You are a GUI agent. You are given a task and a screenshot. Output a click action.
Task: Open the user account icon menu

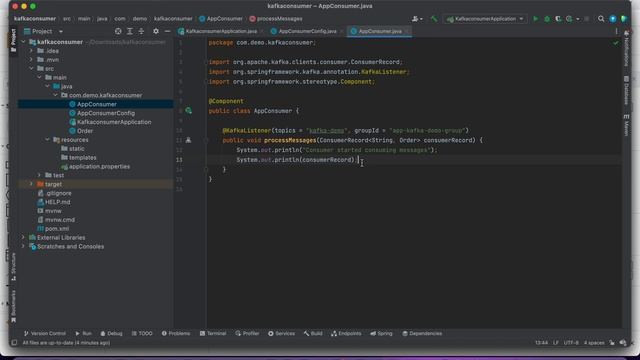pos(416,19)
